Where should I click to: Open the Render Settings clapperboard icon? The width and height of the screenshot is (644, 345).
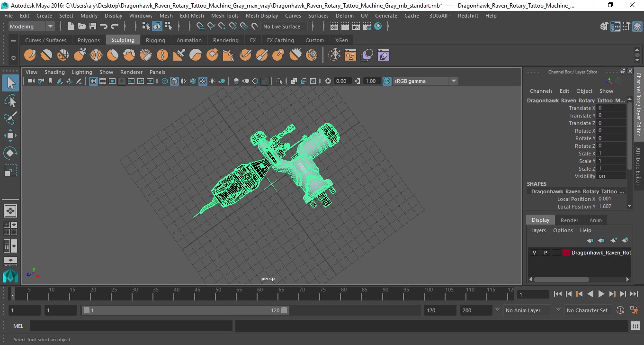click(367, 27)
